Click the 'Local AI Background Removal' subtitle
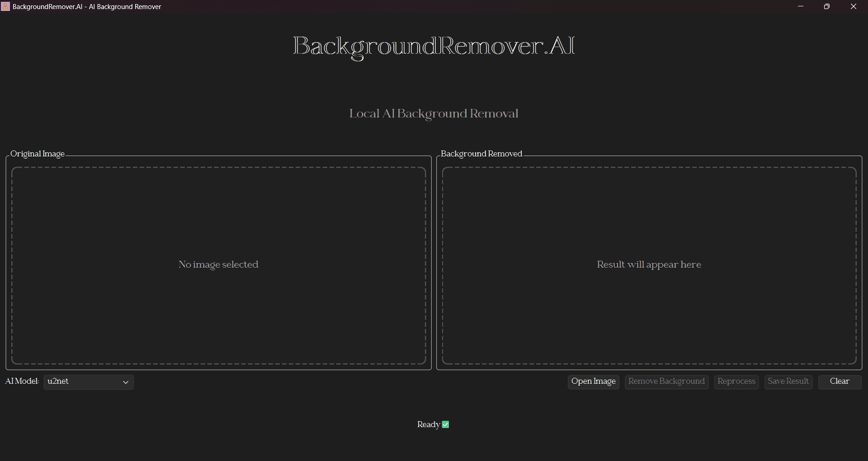This screenshot has height=461, width=868. coord(434,113)
